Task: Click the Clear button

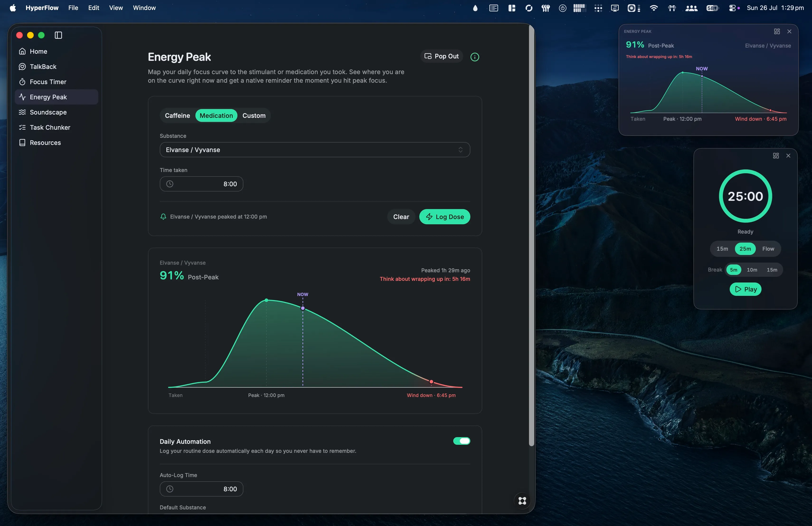Action: (x=401, y=217)
